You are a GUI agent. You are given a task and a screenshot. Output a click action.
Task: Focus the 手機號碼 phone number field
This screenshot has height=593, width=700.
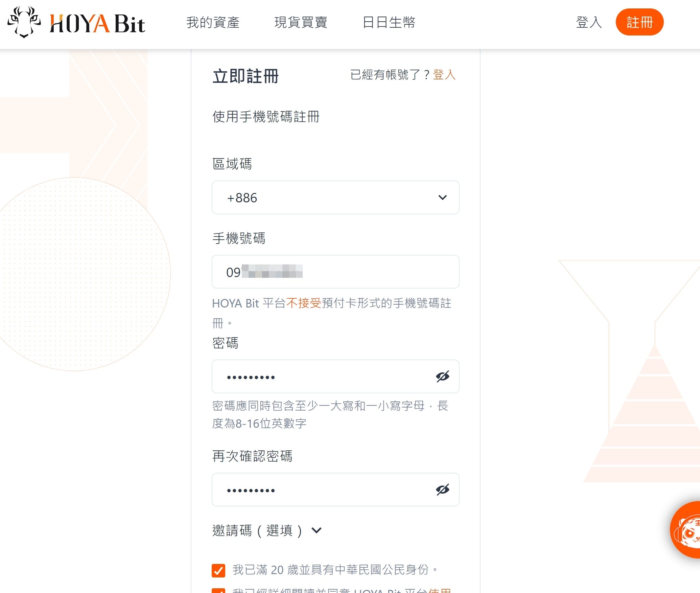(335, 272)
